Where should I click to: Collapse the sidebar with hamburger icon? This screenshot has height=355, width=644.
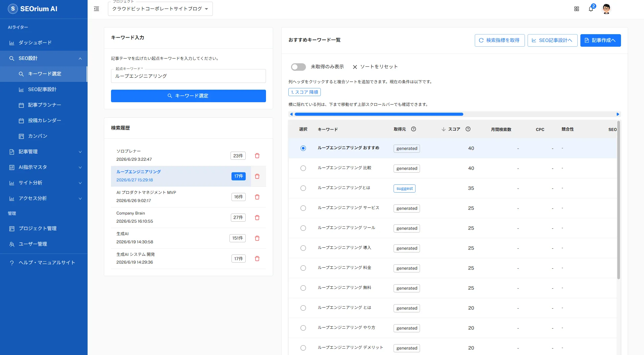pyautogui.click(x=96, y=9)
